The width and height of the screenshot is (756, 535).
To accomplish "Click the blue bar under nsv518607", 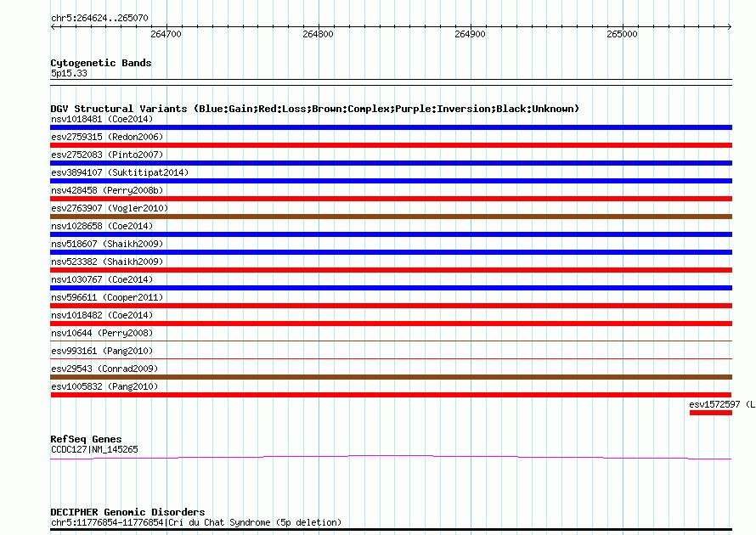I will click(391, 252).
